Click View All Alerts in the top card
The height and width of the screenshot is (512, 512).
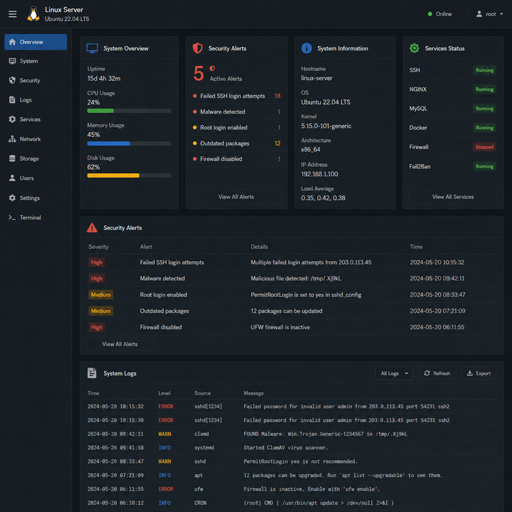click(236, 197)
